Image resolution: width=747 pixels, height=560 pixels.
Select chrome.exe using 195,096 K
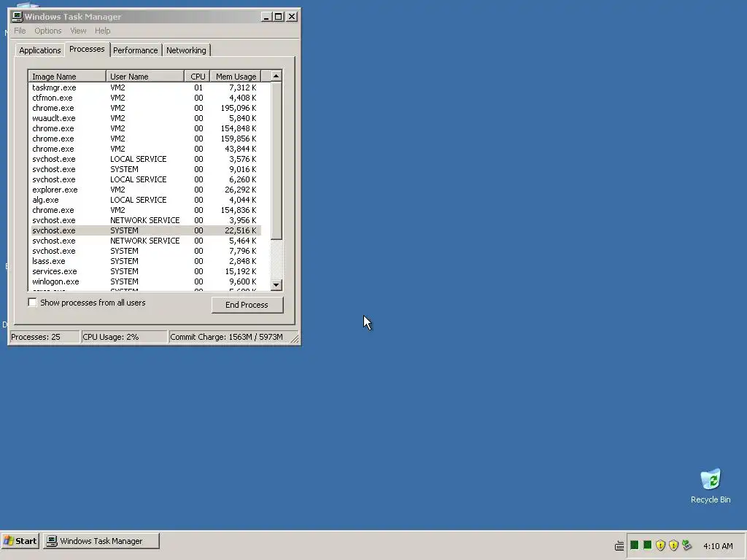(146, 108)
